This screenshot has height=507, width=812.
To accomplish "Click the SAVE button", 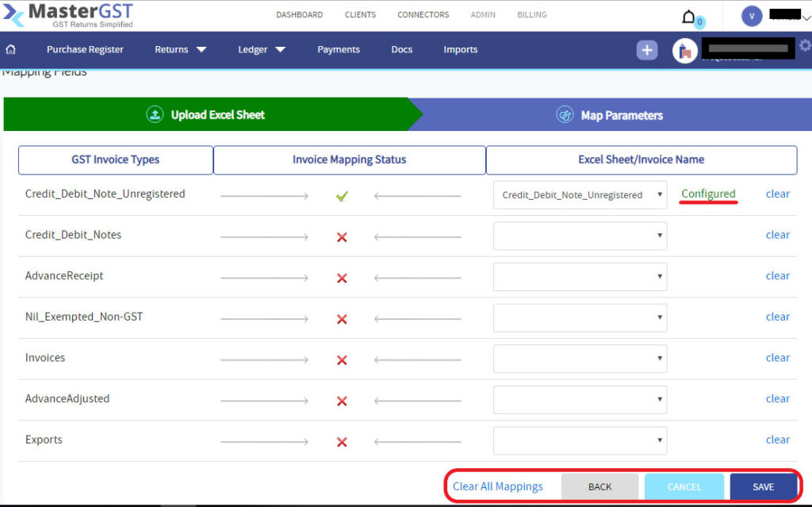I will [x=764, y=486].
